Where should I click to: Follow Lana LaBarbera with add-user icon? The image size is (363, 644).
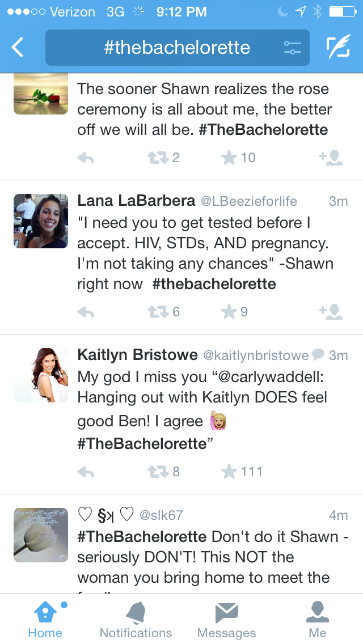click(x=331, y=311)
